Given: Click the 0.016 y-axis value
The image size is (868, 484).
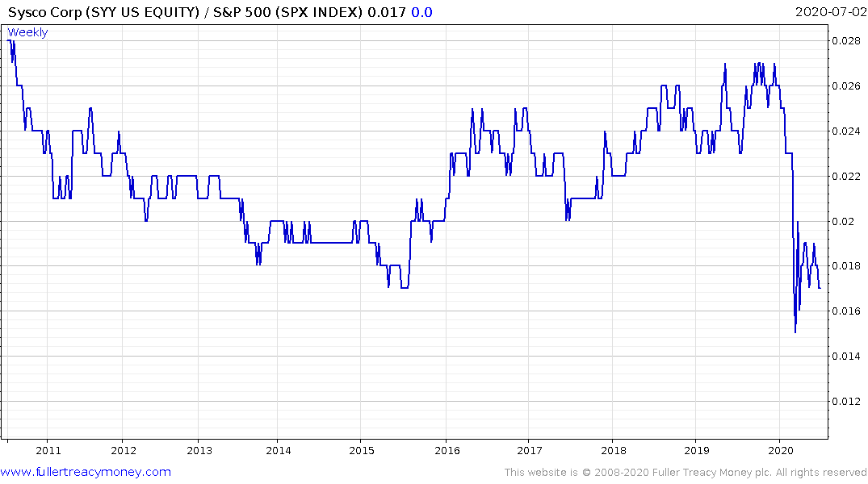Looking at the screenshot, I should tap(846, 311).
